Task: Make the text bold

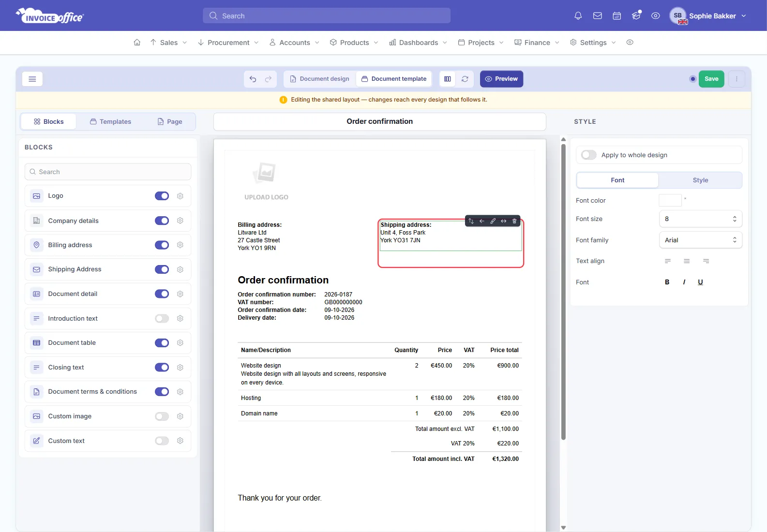Action: 667,282
